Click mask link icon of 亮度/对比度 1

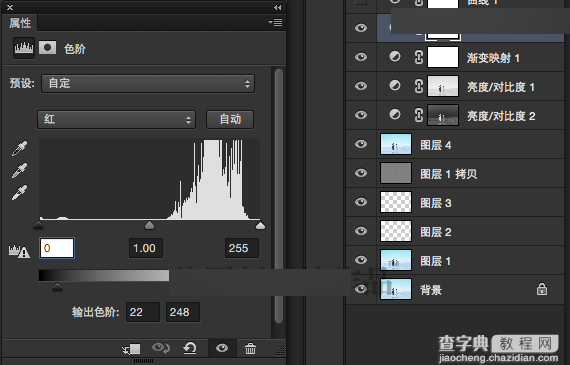pos(419,86)
